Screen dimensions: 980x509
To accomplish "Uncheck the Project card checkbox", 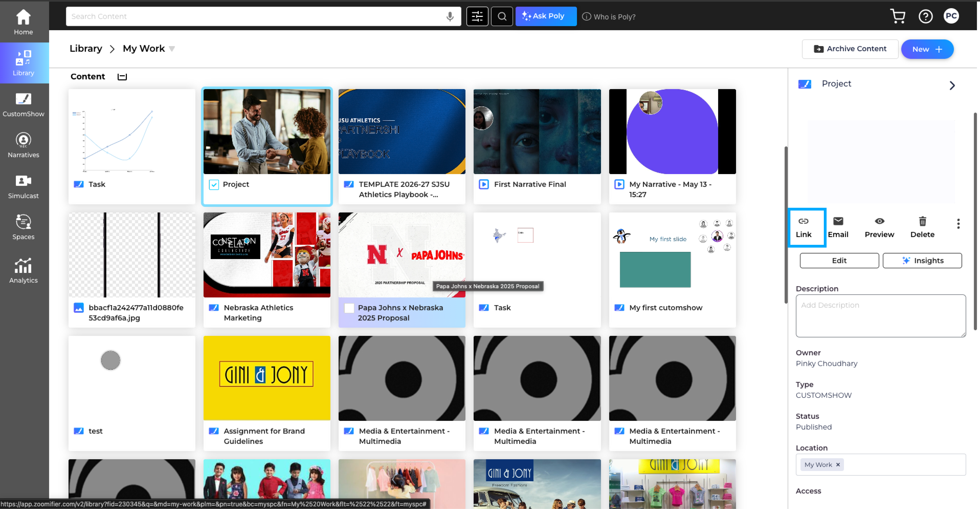I will click(x=214, y=185).
